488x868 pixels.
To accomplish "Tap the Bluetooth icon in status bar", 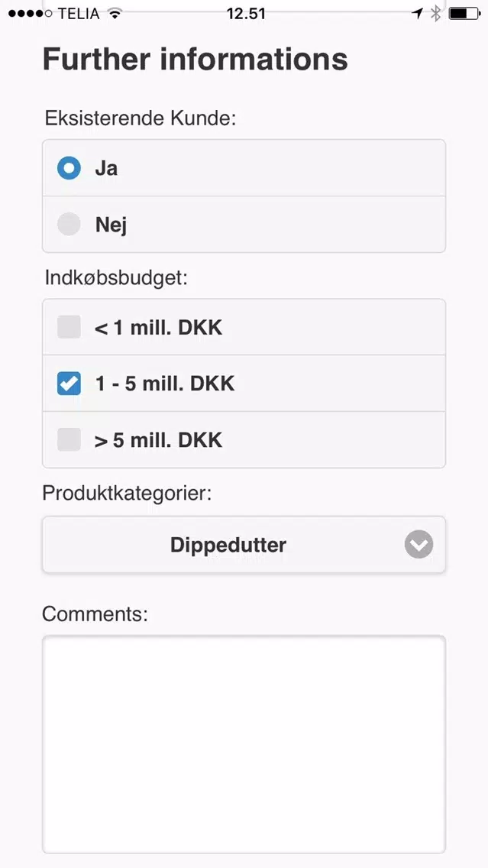I will click(x=436, y=13).
